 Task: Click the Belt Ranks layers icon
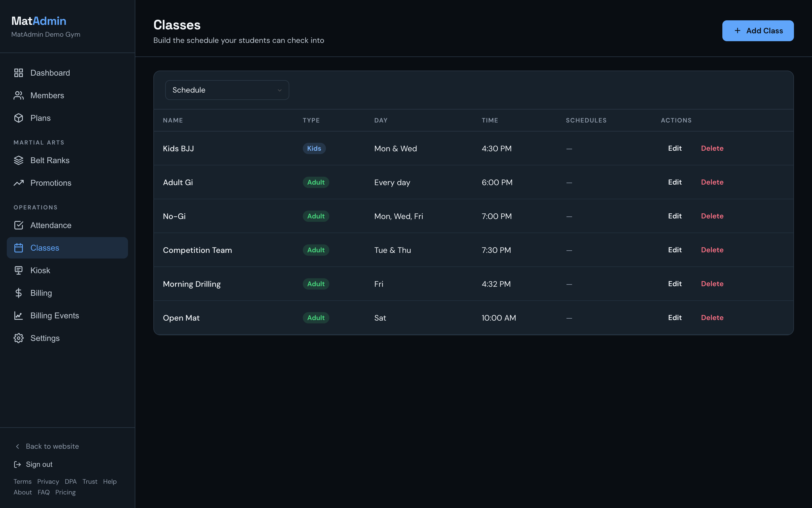(18, 160)
